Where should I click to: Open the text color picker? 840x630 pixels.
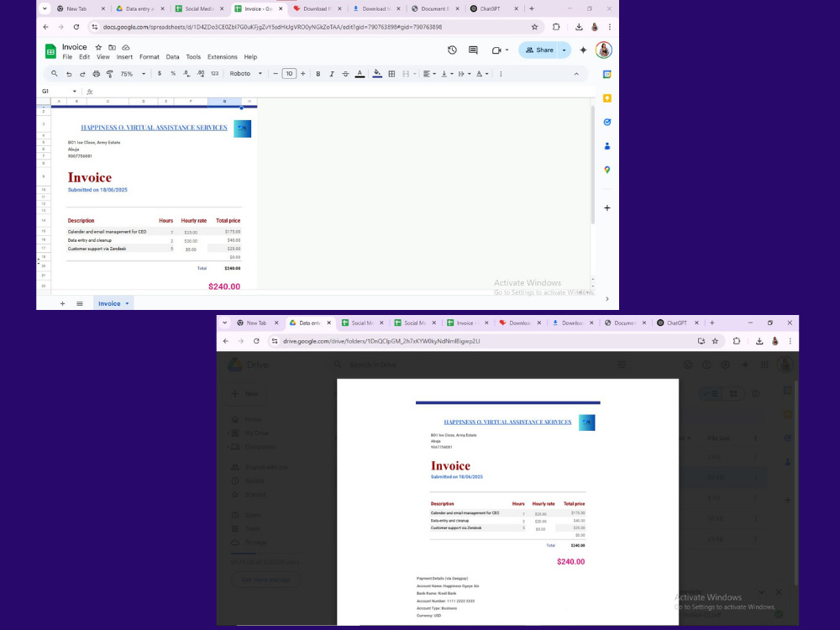coord(360,74)
